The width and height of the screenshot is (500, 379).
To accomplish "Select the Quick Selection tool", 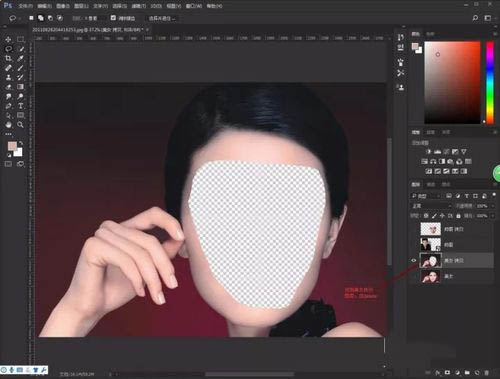I will pos(20,49).
